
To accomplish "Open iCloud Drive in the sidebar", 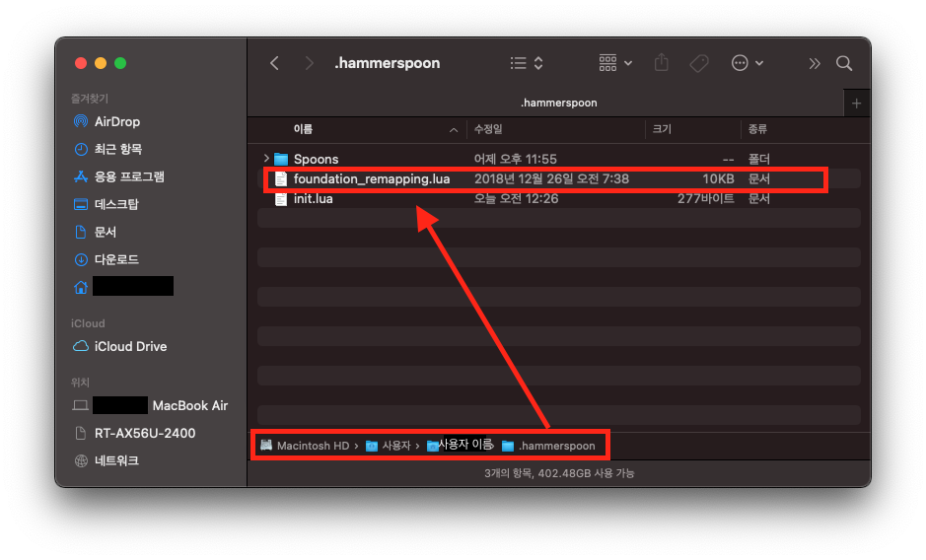I will tap(130, 347).
